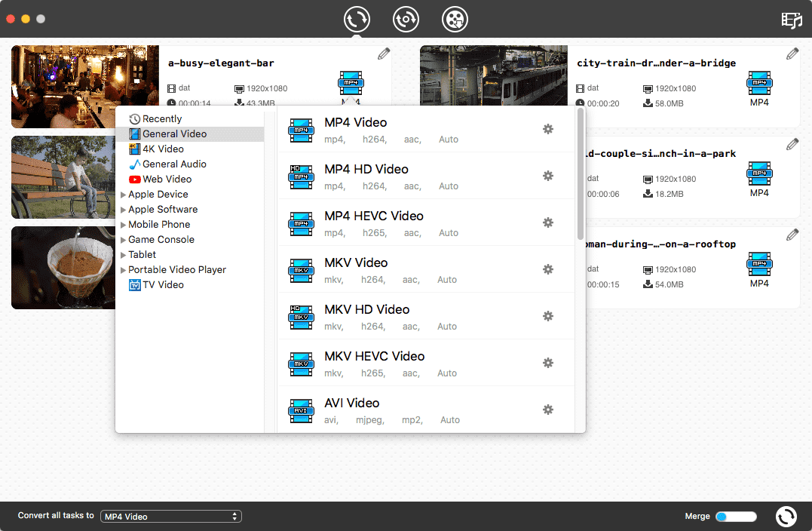This screenshot has height=531, width=812.
Task: Click edit pencil on city-train video
Action: [792, 53]
